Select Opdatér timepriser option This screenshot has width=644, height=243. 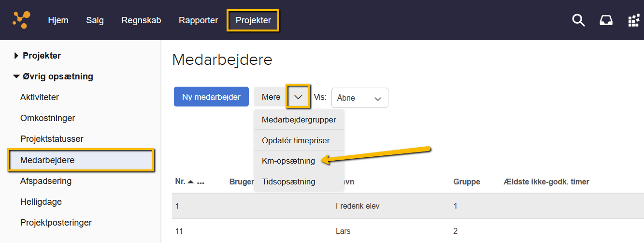pyautogui.click(x=296, y=140)
